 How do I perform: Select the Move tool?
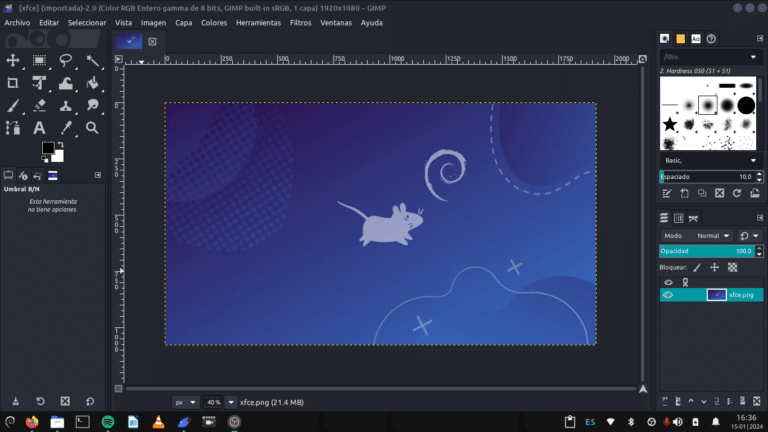click(13, 60)
